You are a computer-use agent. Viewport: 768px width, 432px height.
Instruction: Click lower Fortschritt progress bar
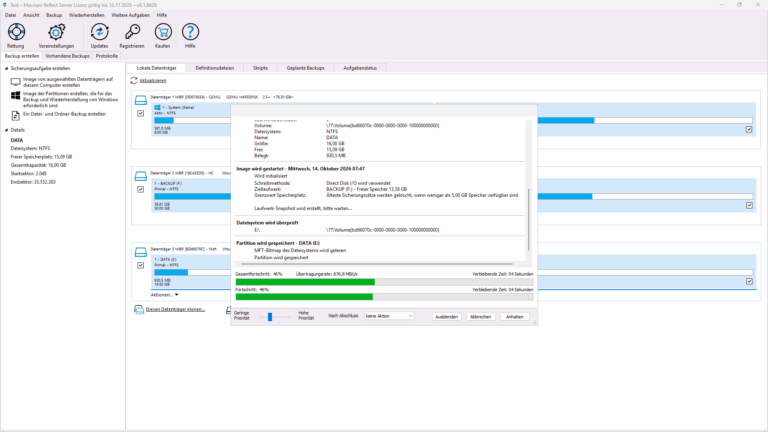384,297
